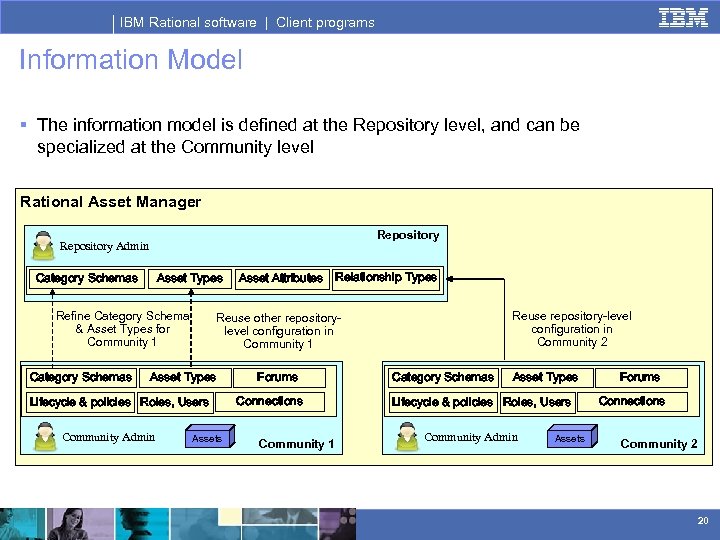Screen dimensions: 720x540
Task: Click 'Reuse other repository-level configuration' note
Action: point(278,331)
